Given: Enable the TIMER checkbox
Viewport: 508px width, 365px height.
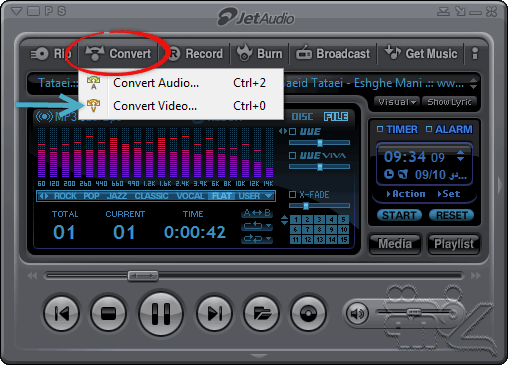Looking at the screenshot, I should [380, 129].
